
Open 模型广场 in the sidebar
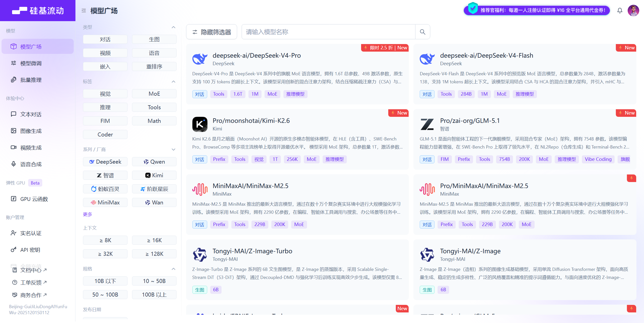[x=37, y=47]
